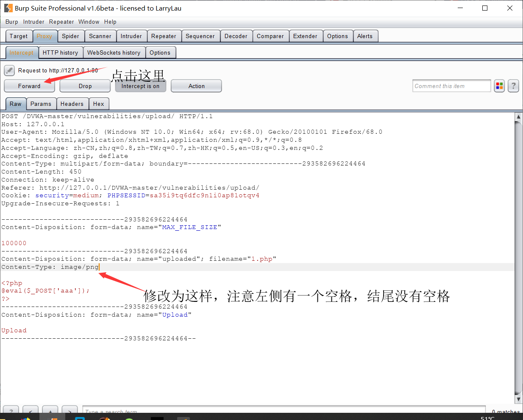Open the highlight color picker icon
Viewport: 523px width, 420px height.
click(499, 86)
